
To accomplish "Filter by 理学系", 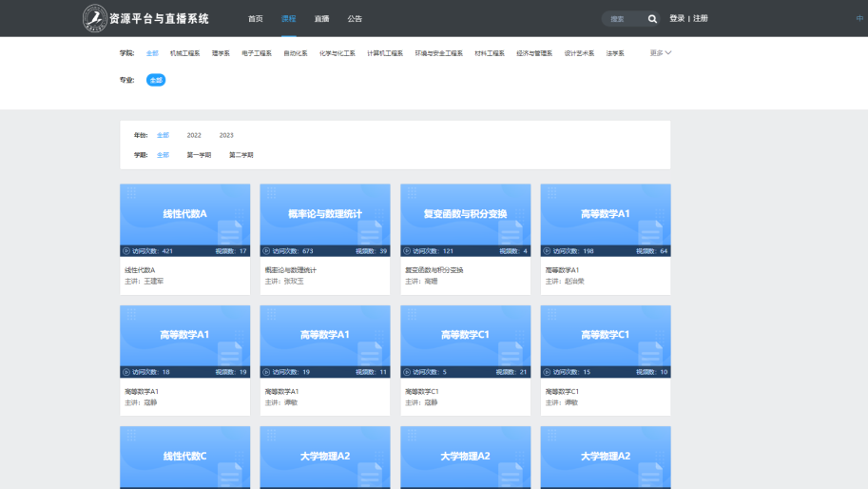I will click(x=221, y=53).
